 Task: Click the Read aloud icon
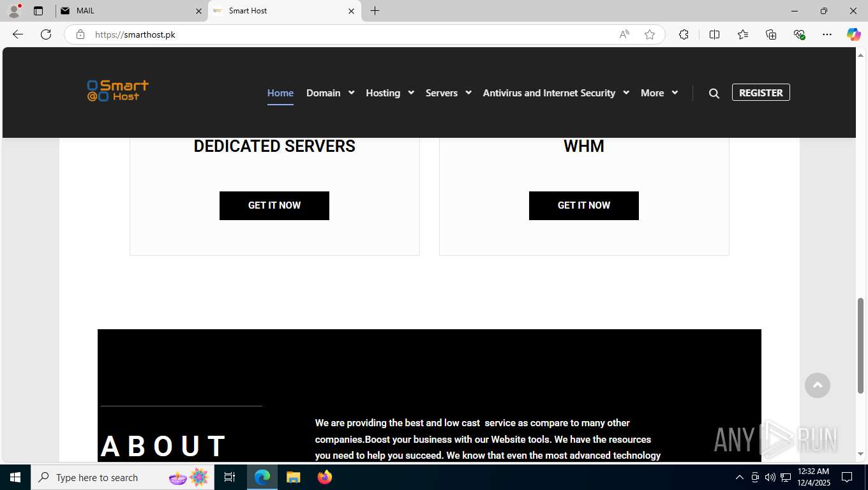click(624, 34)
